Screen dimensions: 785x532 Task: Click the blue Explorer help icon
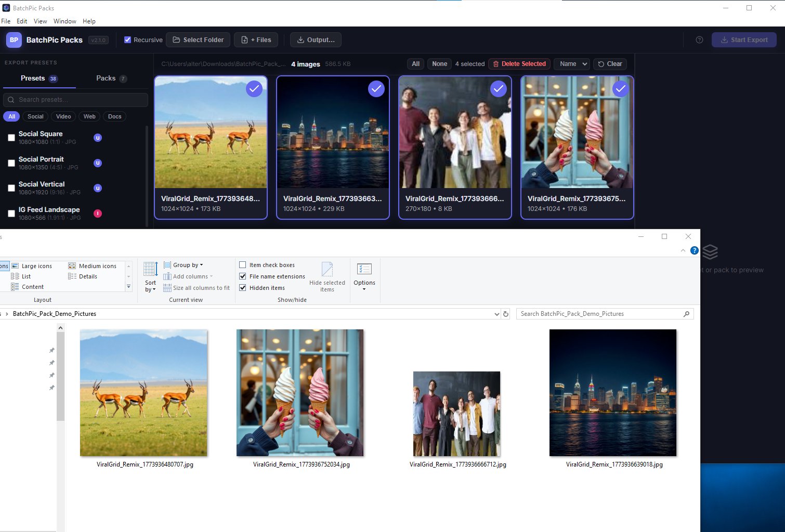click(x=694, y=250)
